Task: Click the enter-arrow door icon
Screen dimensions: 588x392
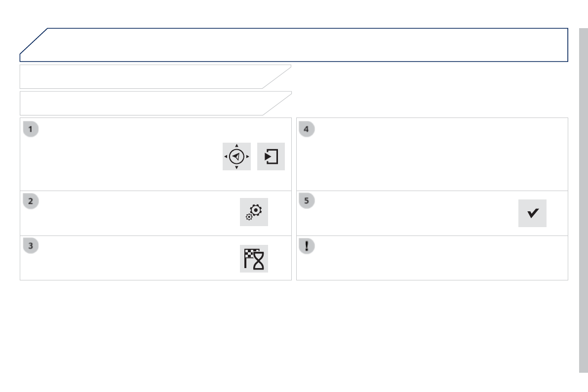Action: [x=271, y=157]
